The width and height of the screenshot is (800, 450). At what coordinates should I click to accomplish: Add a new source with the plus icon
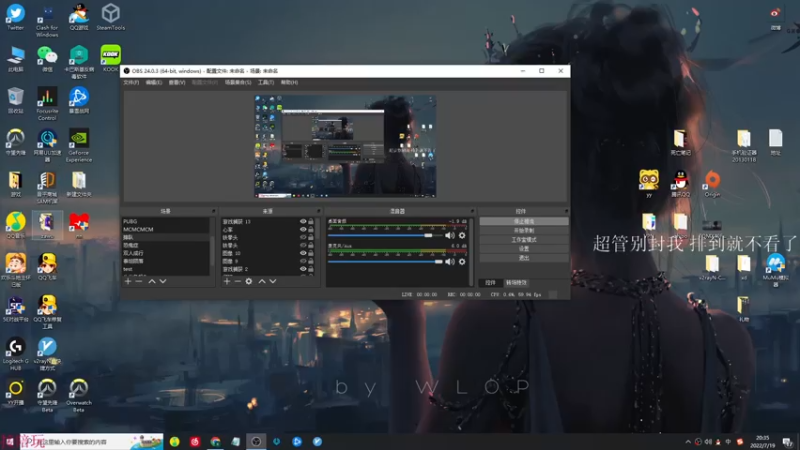(227, 281)
